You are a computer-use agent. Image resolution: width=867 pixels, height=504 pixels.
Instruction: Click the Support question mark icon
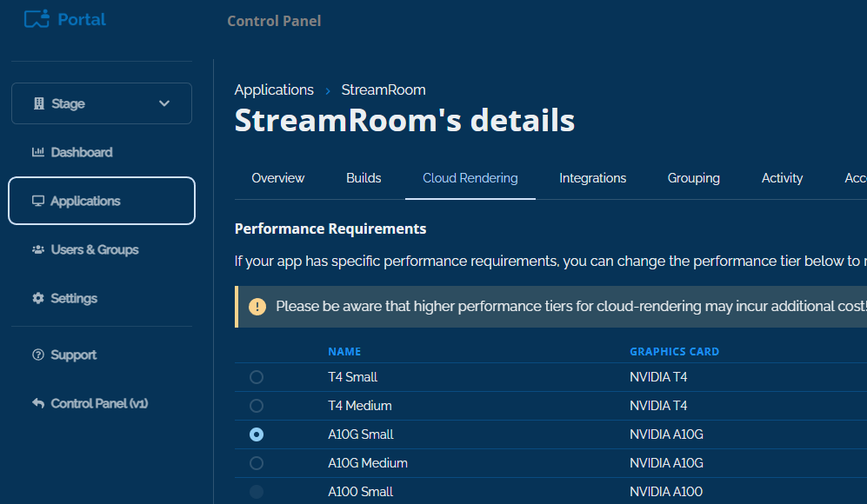pos(37,355)
